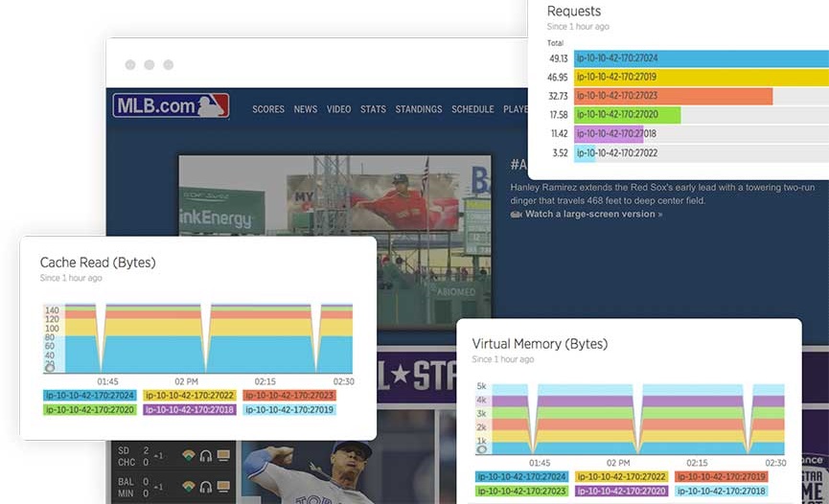Open the STANDINGS menu item
The height and width of the screenshot is (504, 829).
tap(418, 109)
